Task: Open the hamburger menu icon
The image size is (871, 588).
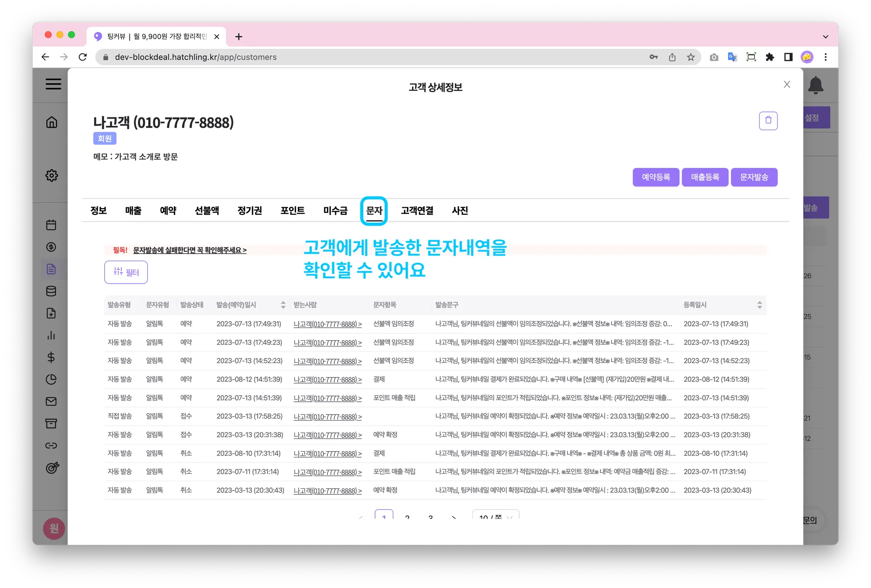Action: point(53,84)
